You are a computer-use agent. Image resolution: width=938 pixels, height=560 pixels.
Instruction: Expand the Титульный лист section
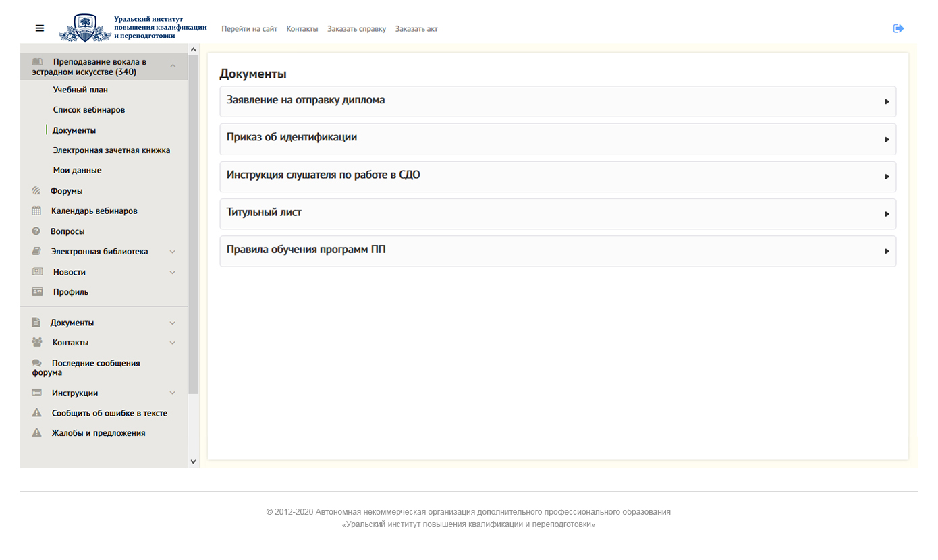(x=557, y=214)
